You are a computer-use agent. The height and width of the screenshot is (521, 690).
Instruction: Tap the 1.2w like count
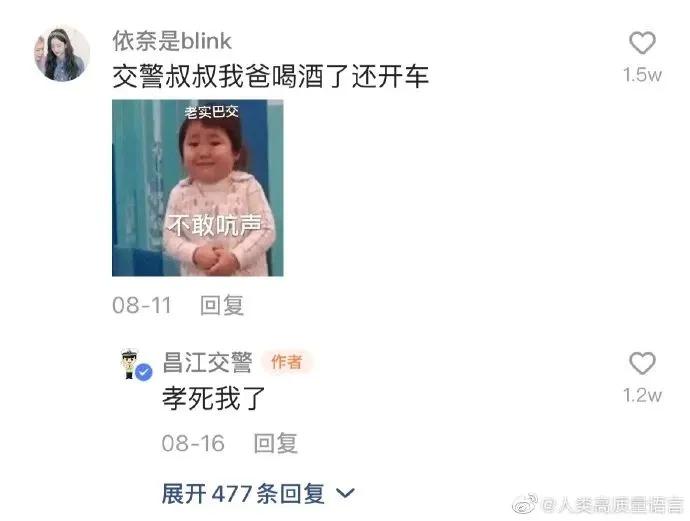pos(642,395)
